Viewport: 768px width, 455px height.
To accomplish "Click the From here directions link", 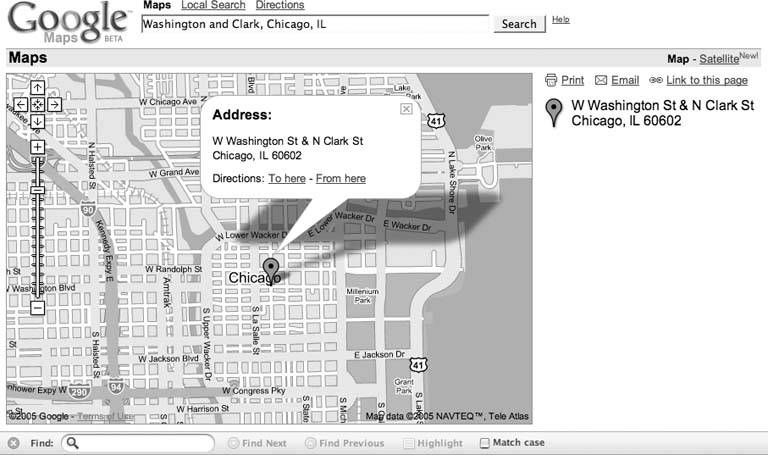I will pyautogui.click(x=340, y=179).
